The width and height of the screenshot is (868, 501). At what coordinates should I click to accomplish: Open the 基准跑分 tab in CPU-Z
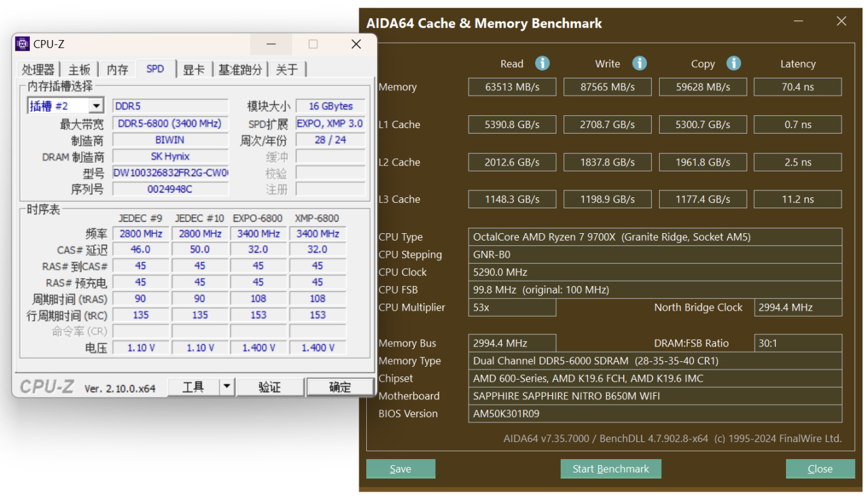point(240,69)
